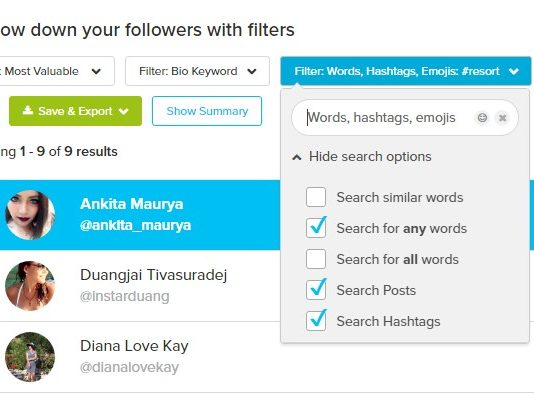Screen dimensions: 534x400
Task: Click the chevron on Save & Export button
Action: click(124, 111)
